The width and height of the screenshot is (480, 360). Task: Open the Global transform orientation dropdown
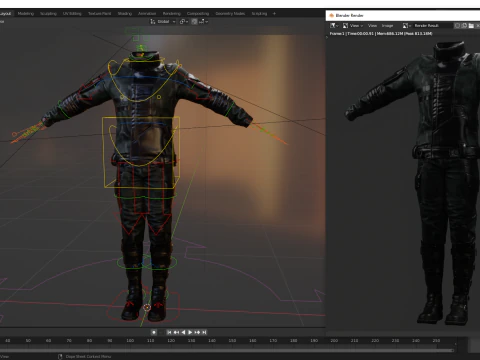[163, 22]
